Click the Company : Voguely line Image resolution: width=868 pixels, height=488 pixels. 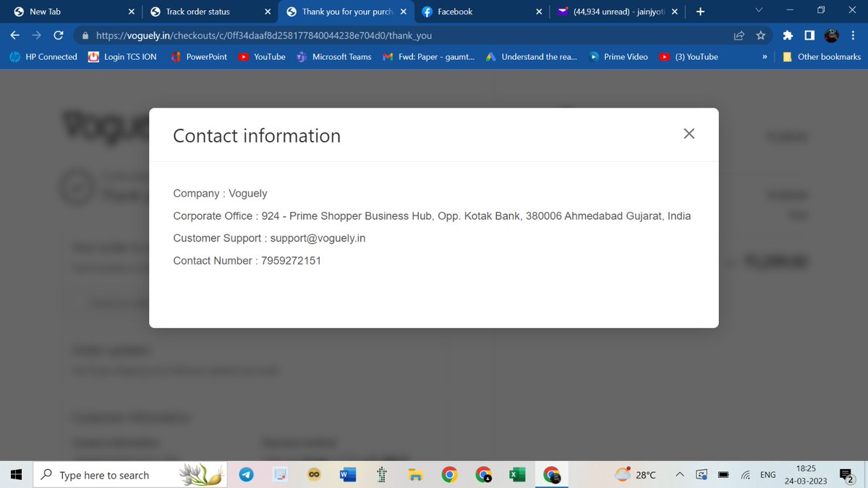(220, 193)
